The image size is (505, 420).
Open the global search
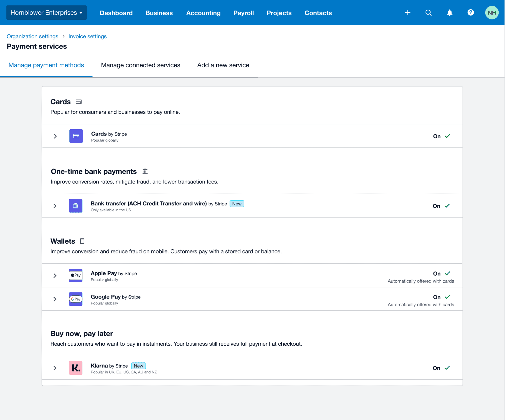coord(429,13)
